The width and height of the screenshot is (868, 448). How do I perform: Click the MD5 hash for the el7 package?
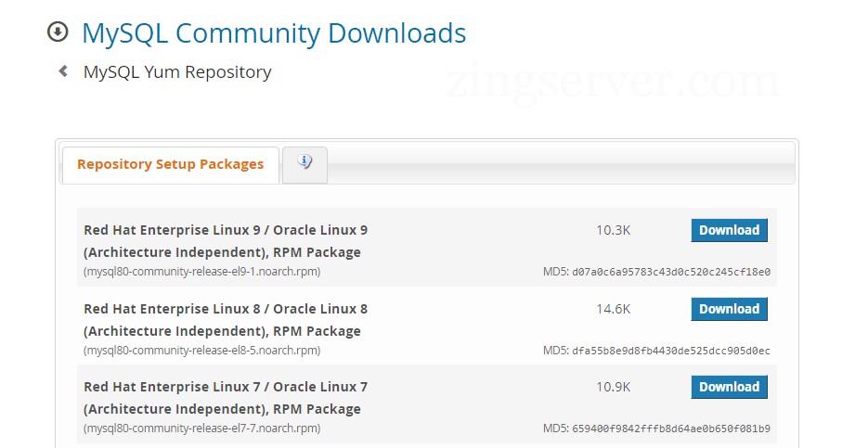[670, 429]
